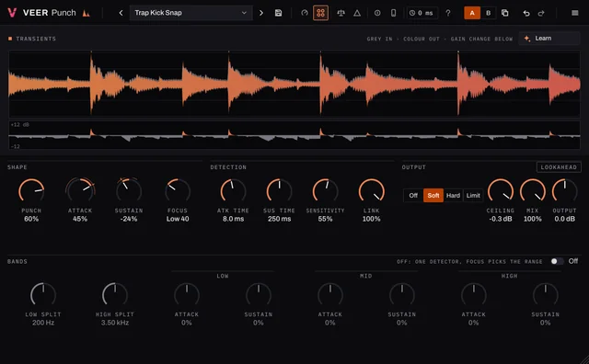This screenshot has width=589, height=364.
Task: Open the hamburger menu
Action: [x=574, y=13]
